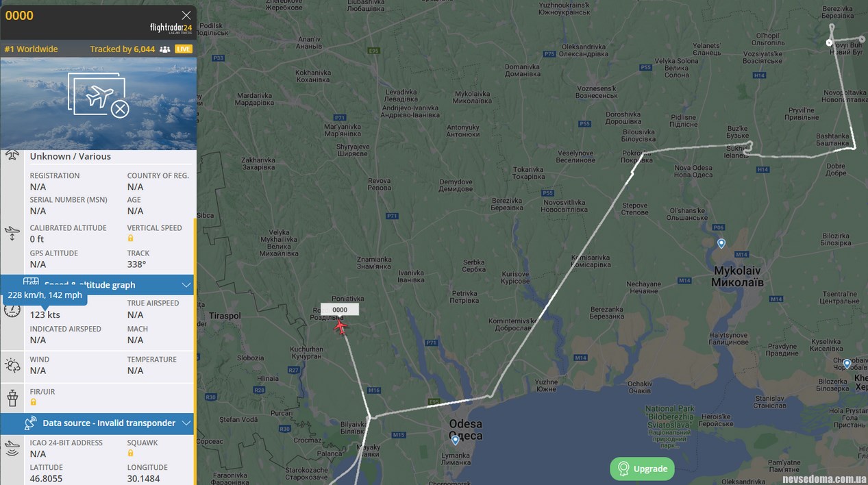
Task: Click the Upgrade button
Action: (643, 469)
